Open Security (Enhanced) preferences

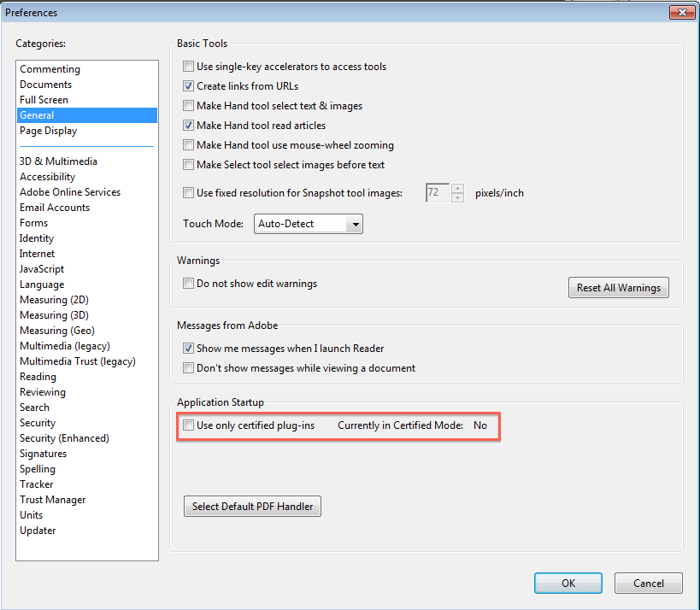coord(87,438)
